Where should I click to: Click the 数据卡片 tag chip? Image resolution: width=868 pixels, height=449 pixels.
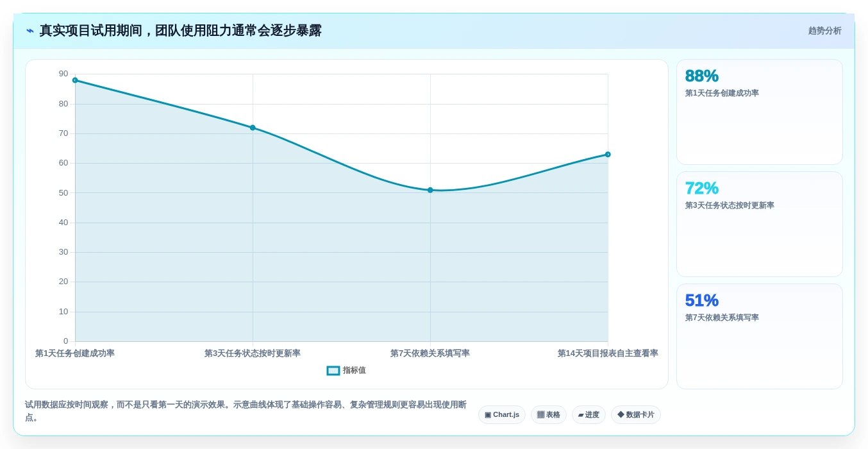636,415
